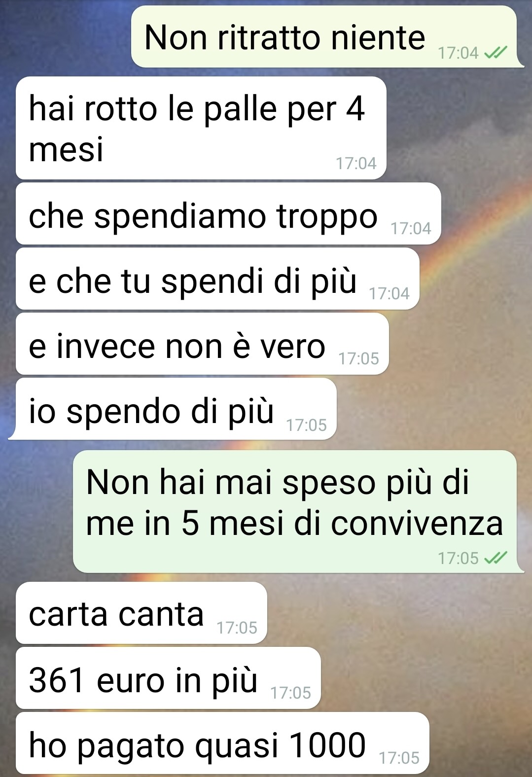Select the 'e invece non è vero' bubble
The height and width of the screenshot is (777, 532).
202,344
